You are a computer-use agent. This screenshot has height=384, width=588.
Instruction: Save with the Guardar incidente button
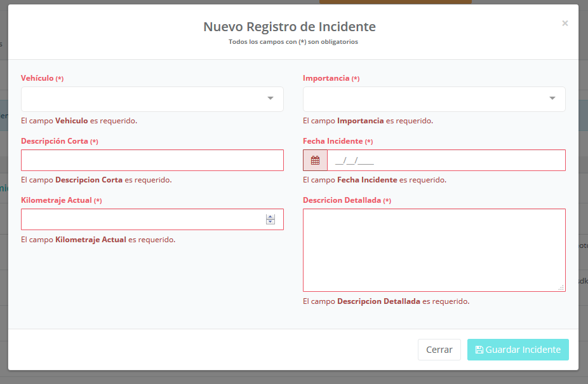pos(518,350)
